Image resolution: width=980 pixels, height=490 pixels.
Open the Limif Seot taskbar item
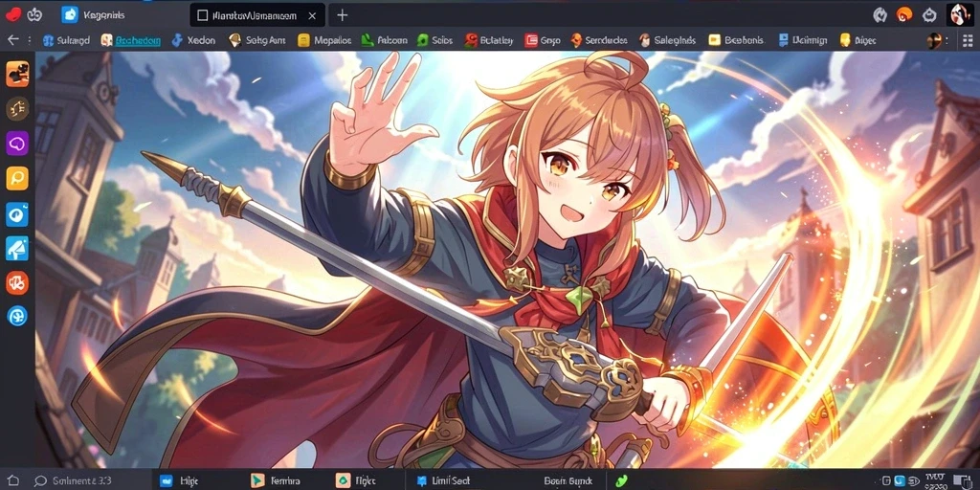coord(442,480)
